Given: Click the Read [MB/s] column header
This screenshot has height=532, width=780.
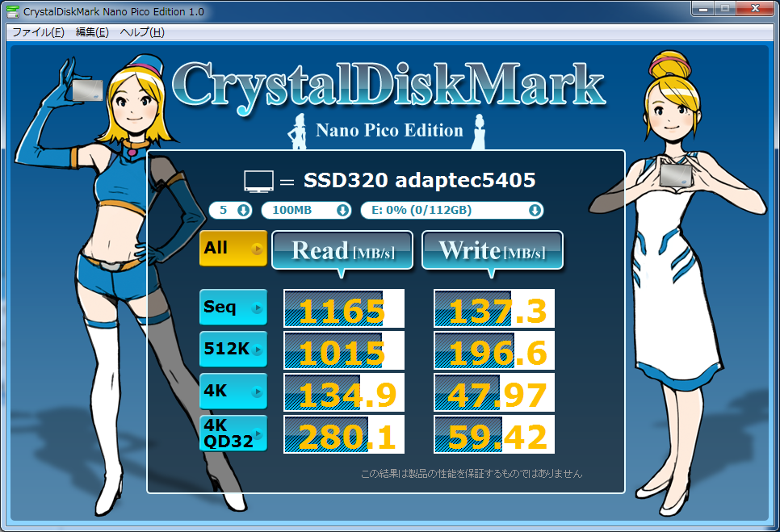Looking at the screenshot, I should [342, 250].
